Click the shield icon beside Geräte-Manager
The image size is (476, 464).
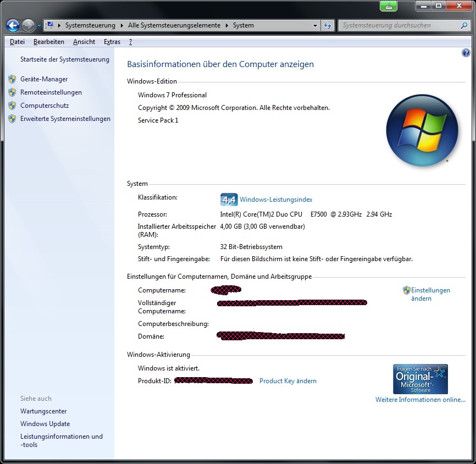click(12, 79)
